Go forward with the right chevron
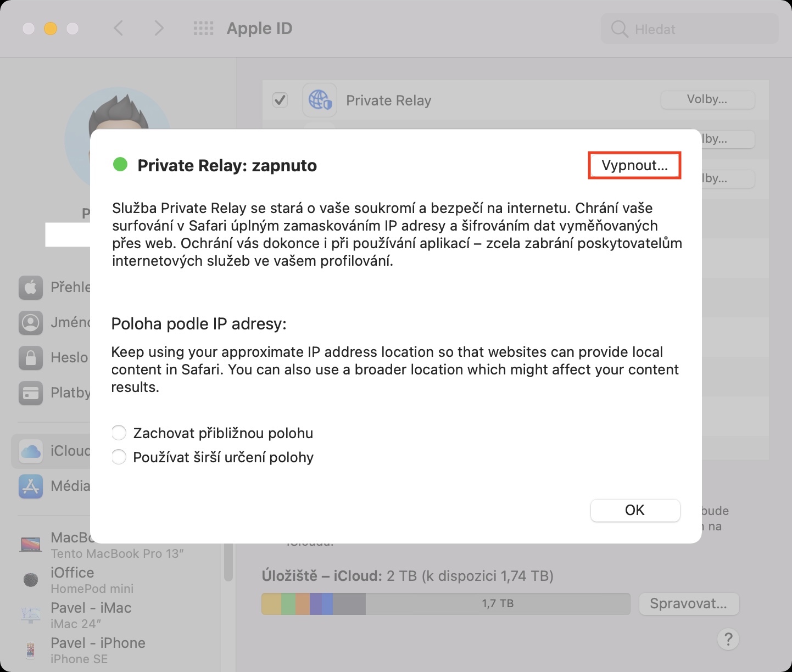This screenshot has height=672, width=792. click(x=159, y=28)
